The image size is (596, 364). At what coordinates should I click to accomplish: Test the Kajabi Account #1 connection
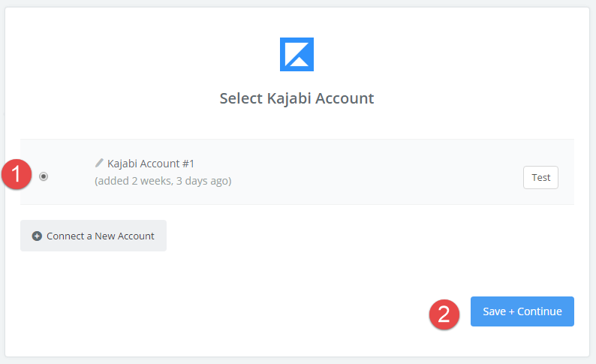coord(540,177)
